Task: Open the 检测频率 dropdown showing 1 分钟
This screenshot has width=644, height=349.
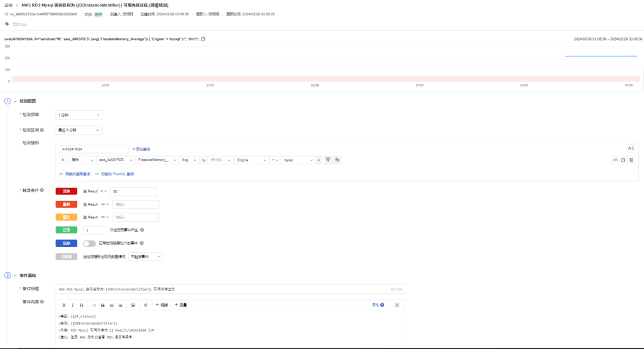Action: point(79,115)
